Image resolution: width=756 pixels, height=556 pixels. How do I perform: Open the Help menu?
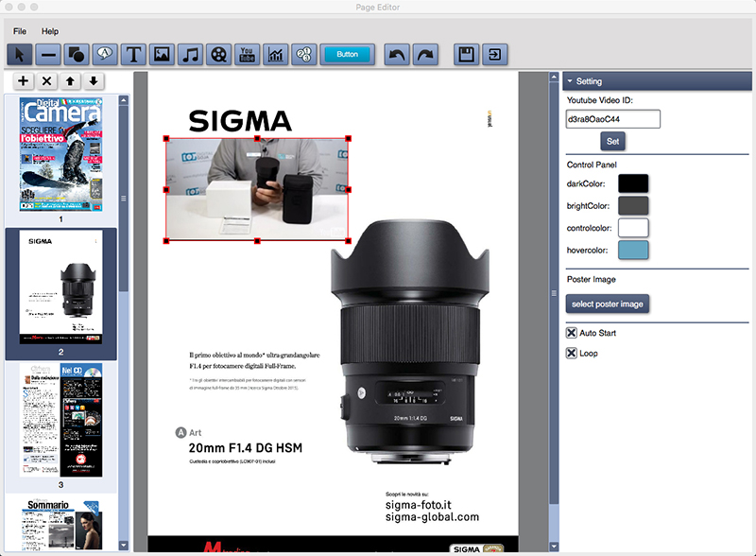[x=53, y=30]
